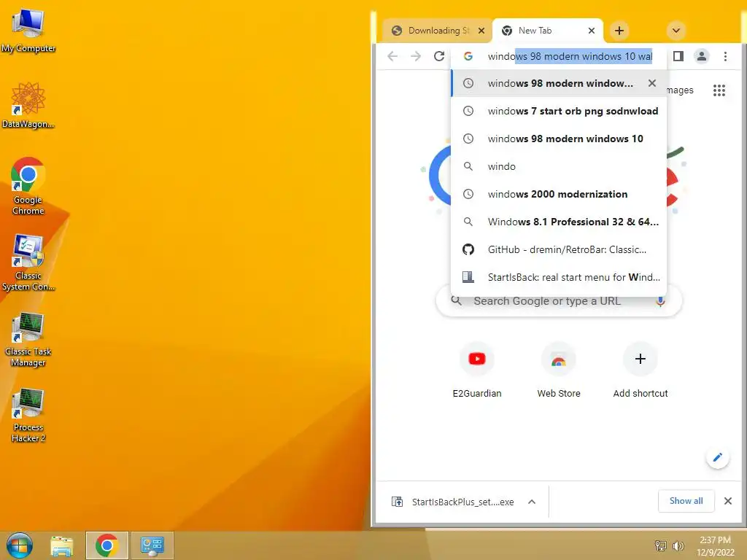Open File Explorer from the taskbar
The image size is (747, 560).
(62, 545)
